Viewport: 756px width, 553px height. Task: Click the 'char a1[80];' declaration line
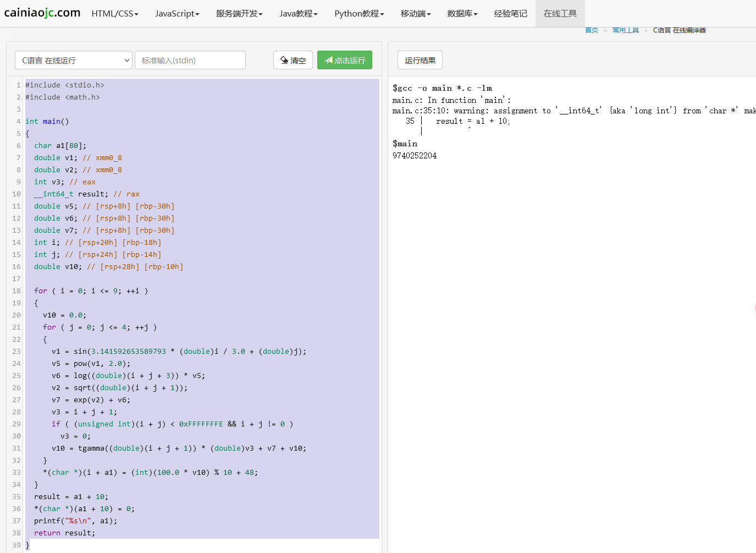(60, 145)
